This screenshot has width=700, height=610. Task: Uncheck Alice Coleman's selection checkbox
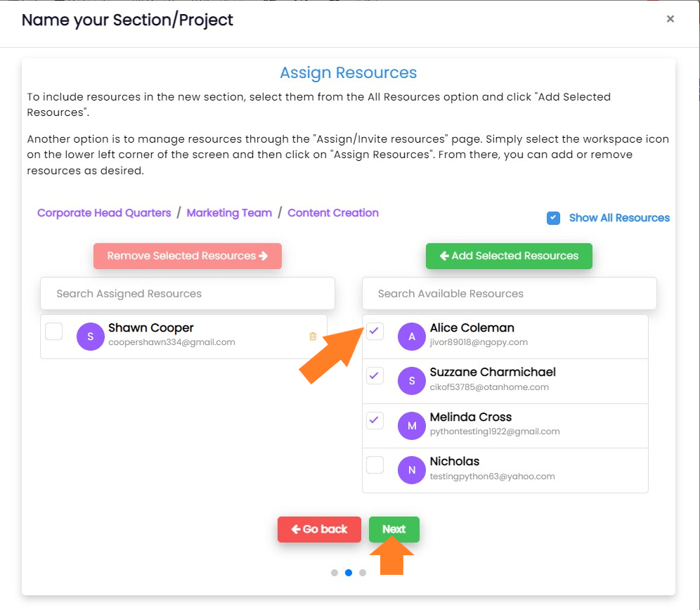point(375,331)
